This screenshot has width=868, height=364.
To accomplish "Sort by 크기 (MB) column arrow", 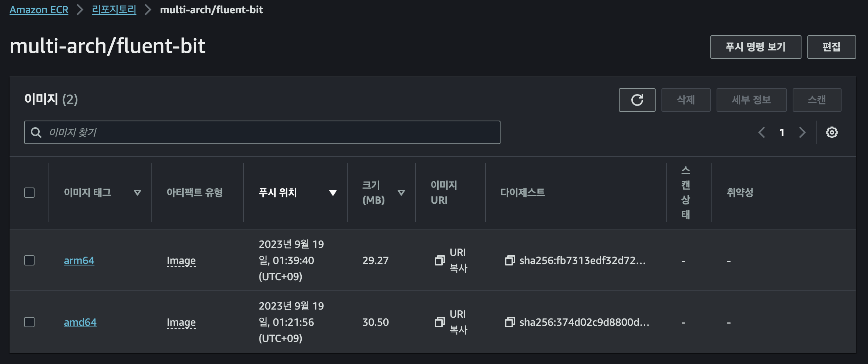I will [401, 193].
